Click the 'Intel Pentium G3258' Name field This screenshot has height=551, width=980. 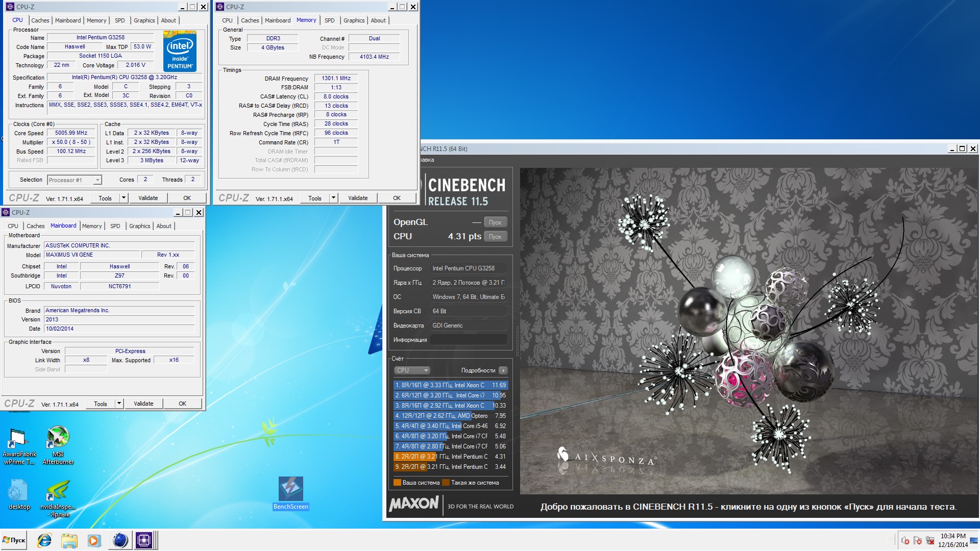pos(101,37)
